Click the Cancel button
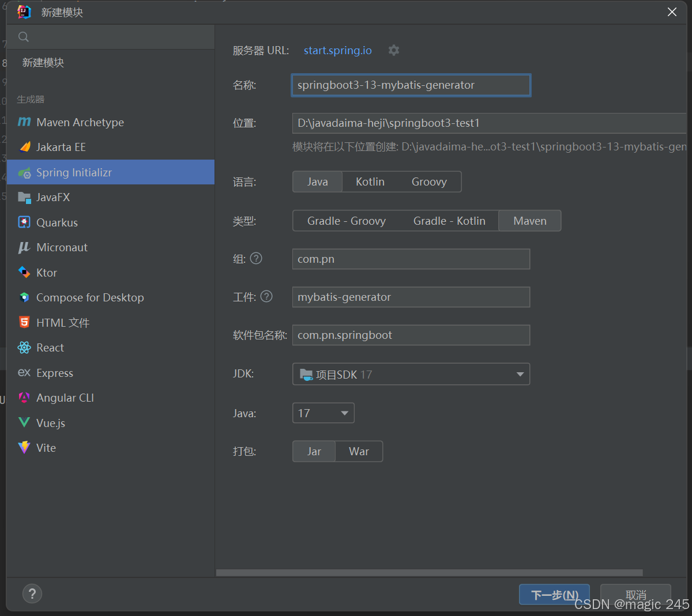Viewport: 692px width, 616px height. pos(635,595)
